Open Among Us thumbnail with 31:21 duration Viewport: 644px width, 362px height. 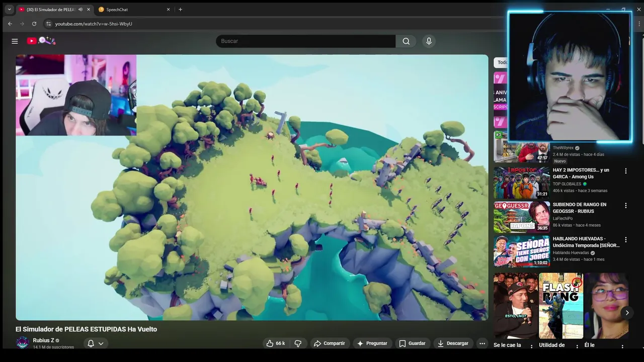coord(521,183)
